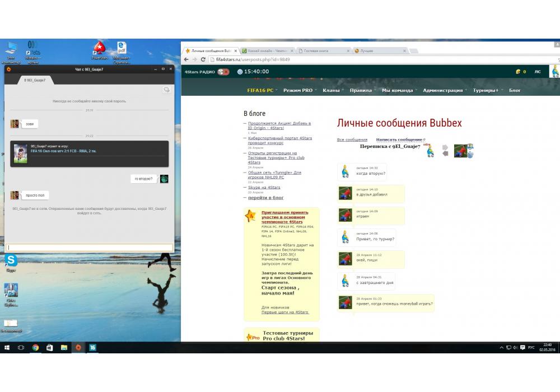This screenshot has height=392, width=560.
Task: Click the browser back arrow
Action: 186,59
